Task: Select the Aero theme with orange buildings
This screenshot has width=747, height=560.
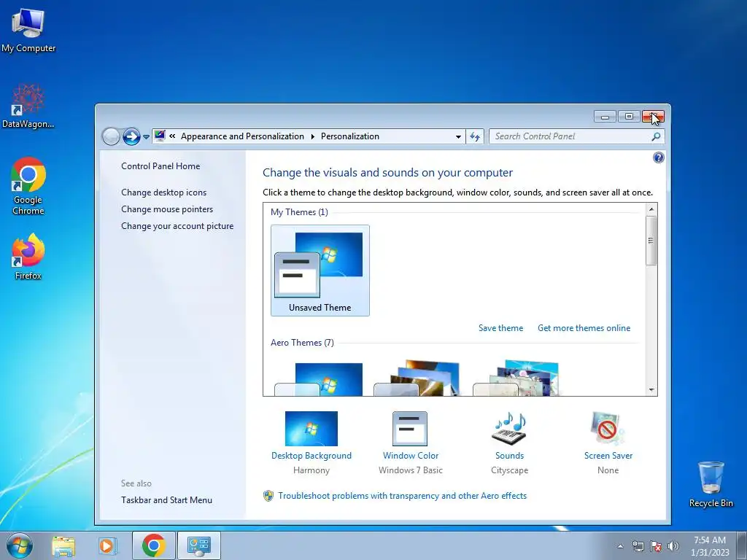Action: point(417,378)
